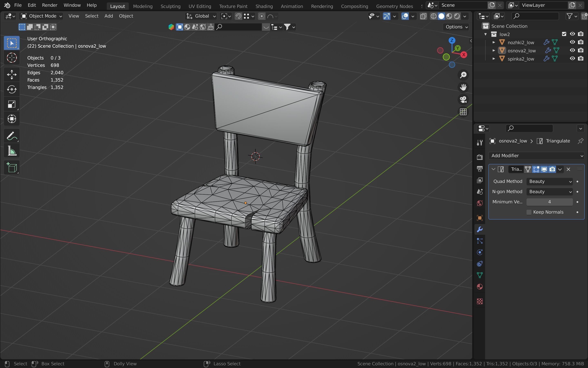Open the Object Data mesh properties tab
This screenshot has width=588, height=368.
[x=480, y=275]
